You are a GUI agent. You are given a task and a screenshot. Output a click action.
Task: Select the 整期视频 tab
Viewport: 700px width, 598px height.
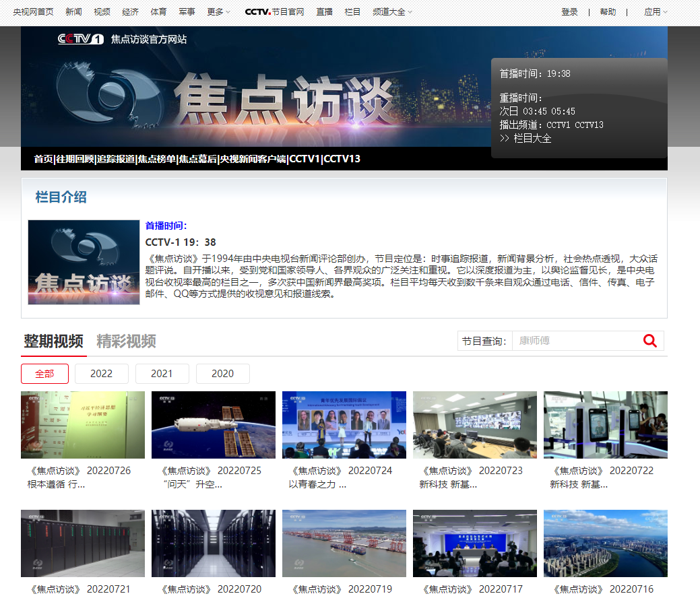(x=53, y=341)
